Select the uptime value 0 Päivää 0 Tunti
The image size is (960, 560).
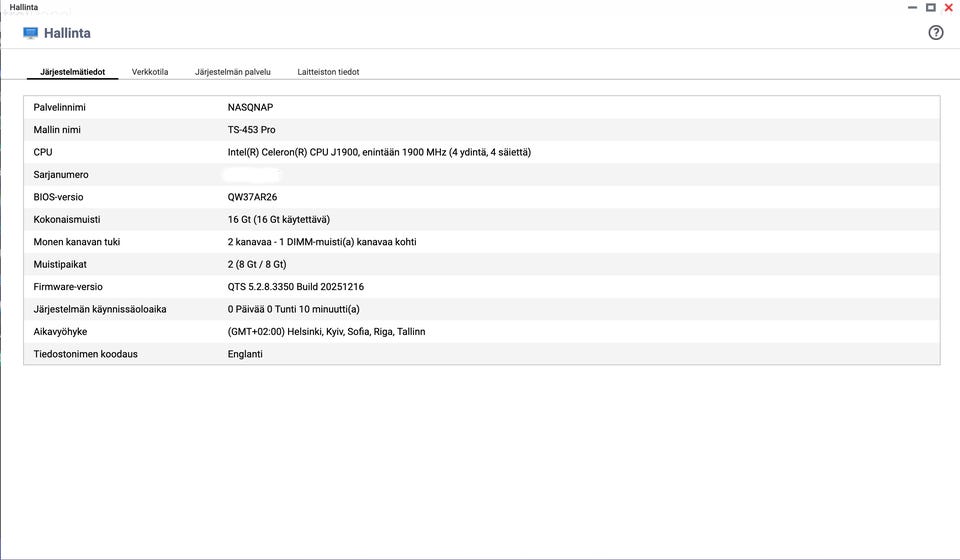coord(293,309)
